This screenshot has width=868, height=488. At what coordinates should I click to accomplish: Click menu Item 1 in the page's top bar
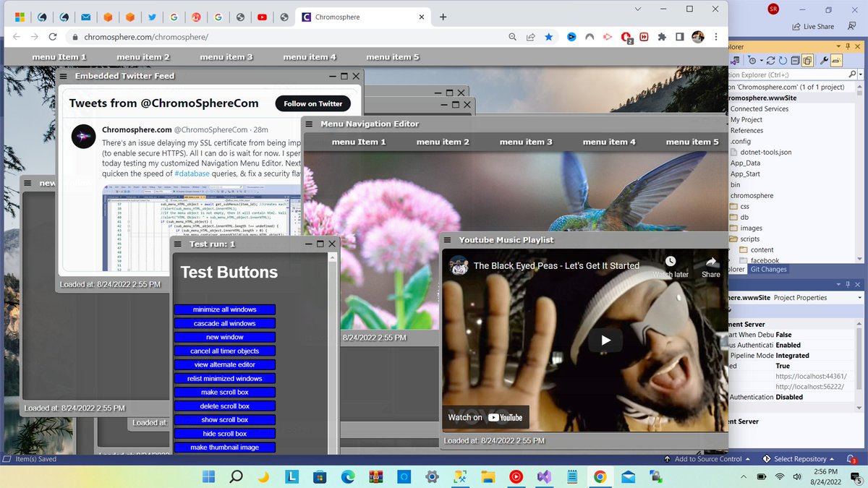click(x=59, y=57)
